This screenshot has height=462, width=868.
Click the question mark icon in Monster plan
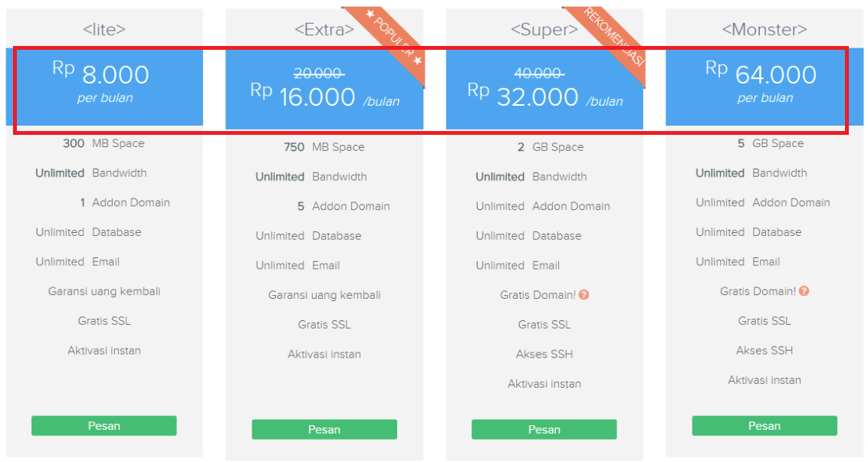click(x=804, y=291)
